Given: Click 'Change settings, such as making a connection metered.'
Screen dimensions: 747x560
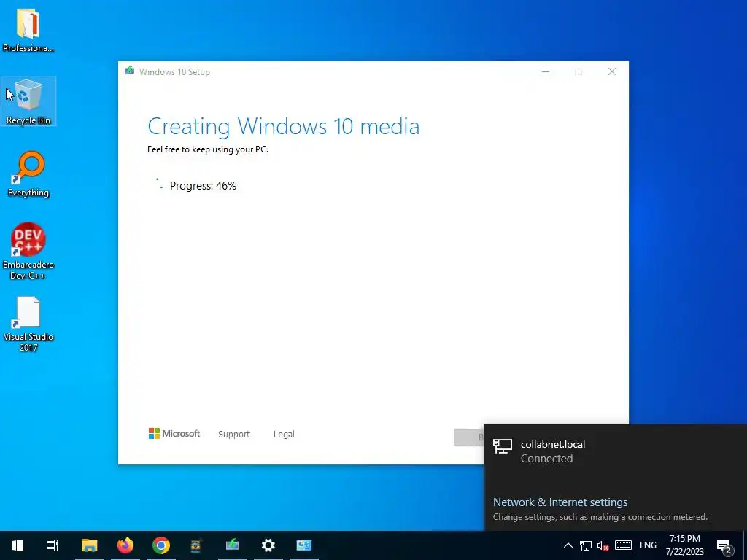Looking at the screenshot, I should pyautogui.click(x=600, y=517).
